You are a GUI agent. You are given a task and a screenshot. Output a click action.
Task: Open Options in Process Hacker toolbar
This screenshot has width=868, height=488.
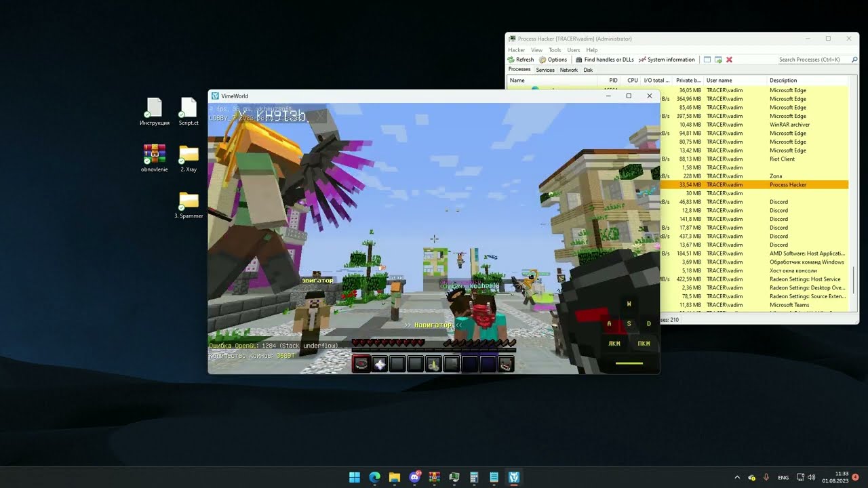(x=553, y=60)
